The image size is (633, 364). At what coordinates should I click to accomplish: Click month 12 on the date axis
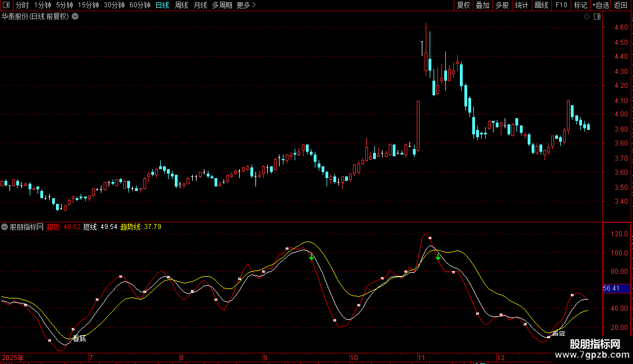[501, 357]
